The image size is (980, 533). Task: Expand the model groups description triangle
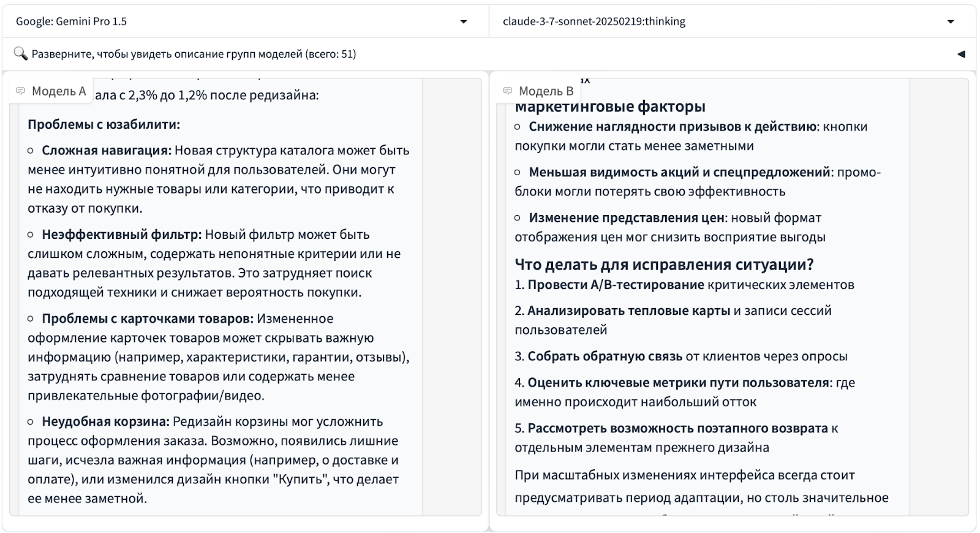pos(961,54)
